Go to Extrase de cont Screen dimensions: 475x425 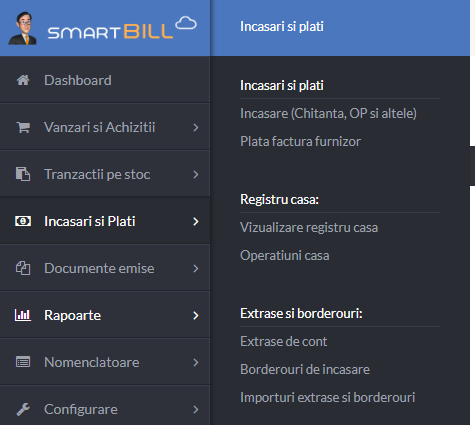[284, 341]
